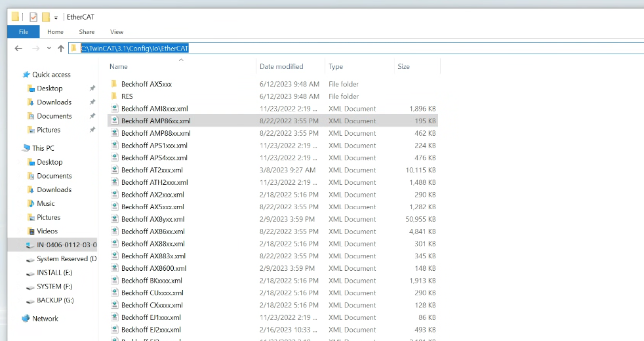Image resolution: width=644 pixels, height=341 pixels.
Task: Click Beckhoff AX2xxx.xml file icon
Action: [115, 195]
